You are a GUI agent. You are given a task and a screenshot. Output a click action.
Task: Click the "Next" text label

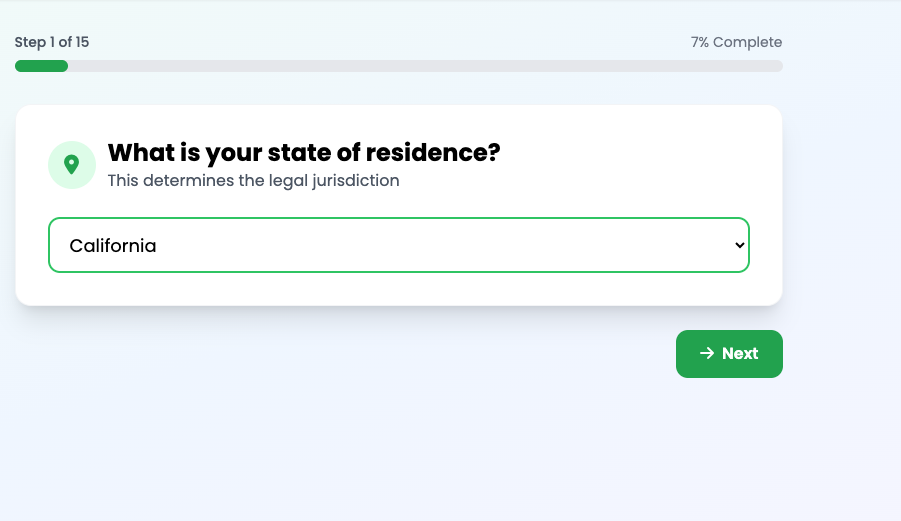(740, 353)
